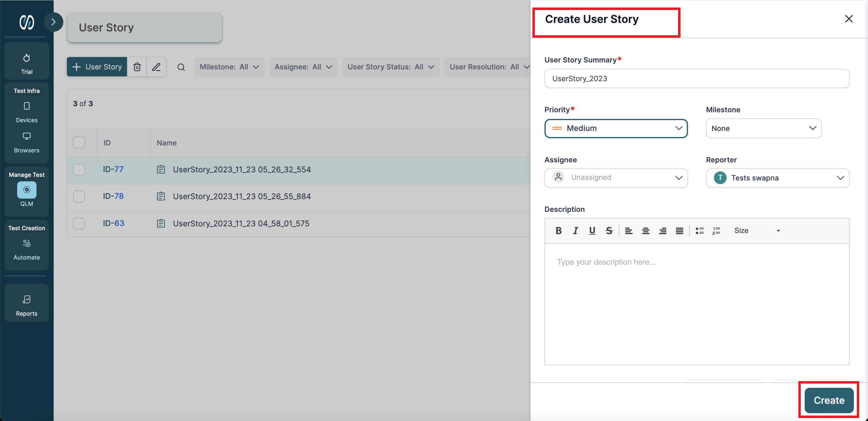Open the Assignee: All filter
The image size is (868, 421).
click(303, 67)
